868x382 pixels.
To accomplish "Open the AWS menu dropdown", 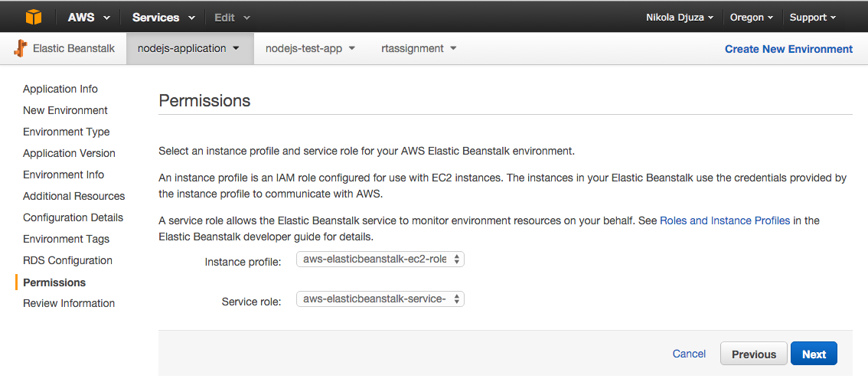I will point(89,17).
